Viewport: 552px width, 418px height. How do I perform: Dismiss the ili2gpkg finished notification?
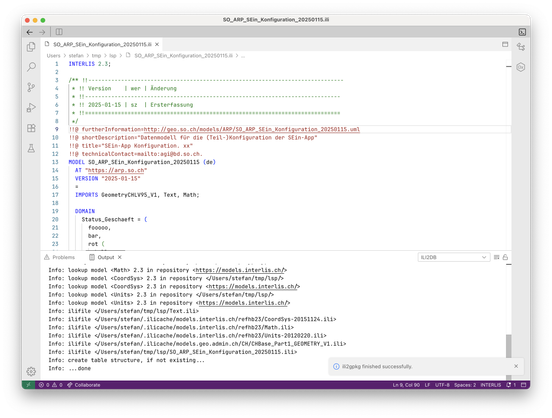[x=516, y=366]
